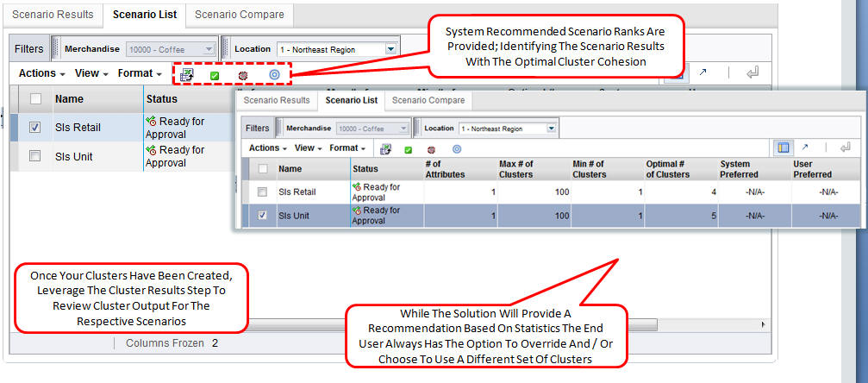Switch to Scenario Compare tab in back panel

pyautogui.click(x=239, y=15)
